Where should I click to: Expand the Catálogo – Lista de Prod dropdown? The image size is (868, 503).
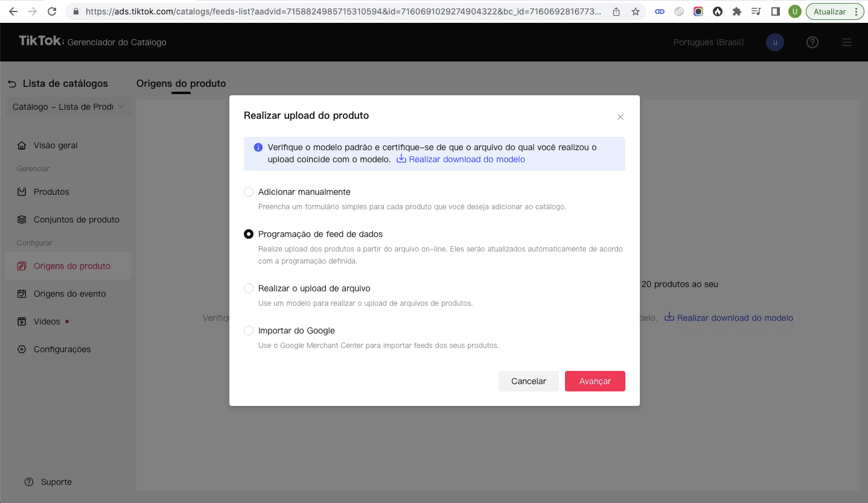click(68, 107)
